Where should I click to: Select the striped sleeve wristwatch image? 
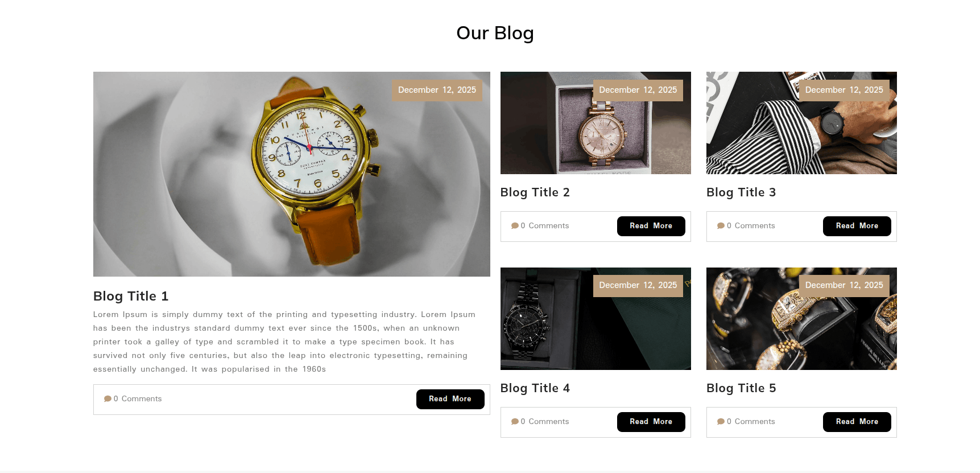801,123
